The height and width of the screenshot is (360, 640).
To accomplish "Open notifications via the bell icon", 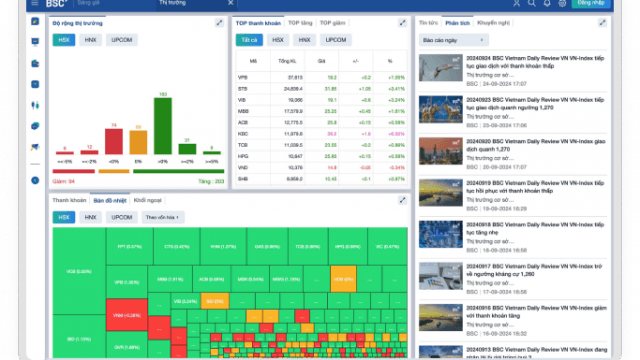I will coord(547,3).
